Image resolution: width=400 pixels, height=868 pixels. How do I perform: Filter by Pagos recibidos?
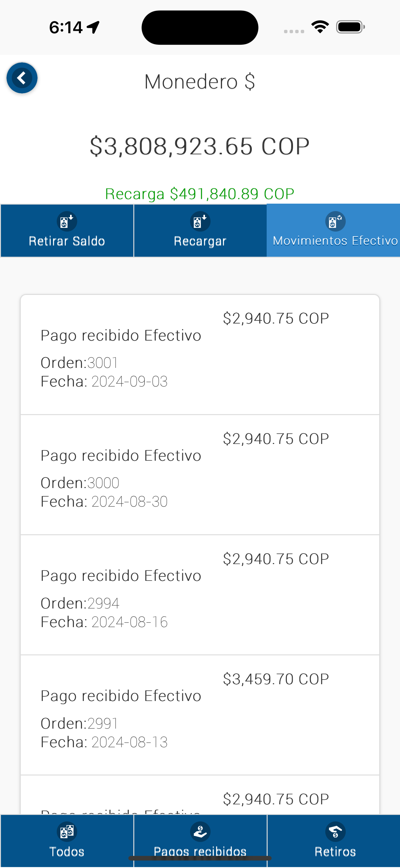tap(200, 851)
